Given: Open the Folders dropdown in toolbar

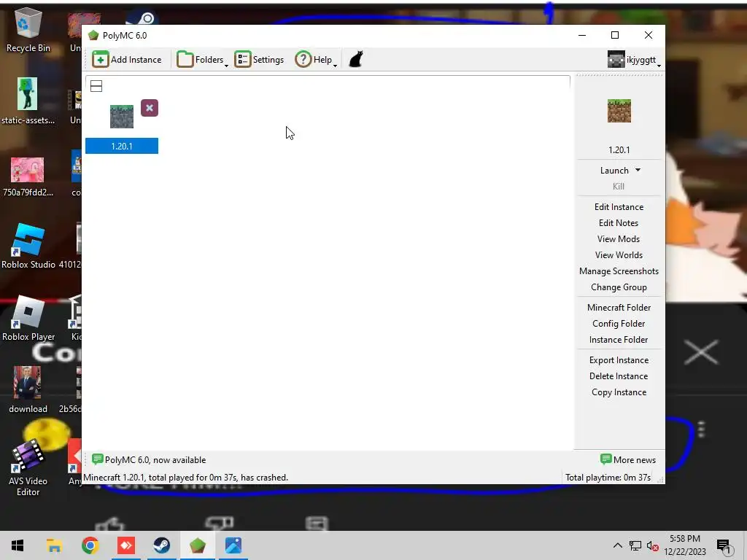Looking at the screenshot, I should 203,60.
